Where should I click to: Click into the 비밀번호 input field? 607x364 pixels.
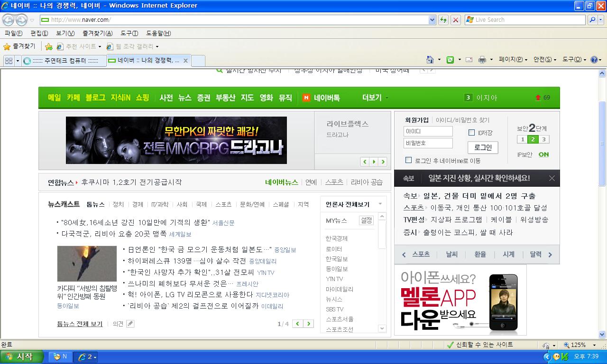pyautogui.click(x=428, y=143)
